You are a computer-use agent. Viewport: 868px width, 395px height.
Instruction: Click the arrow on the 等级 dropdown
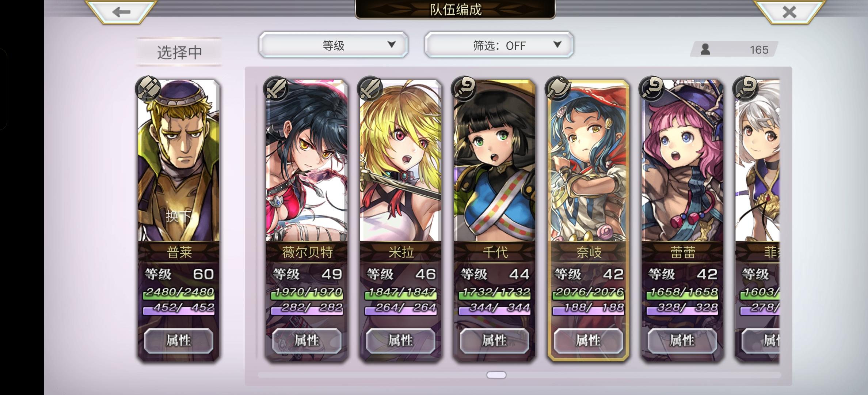[x=392, y=45]
